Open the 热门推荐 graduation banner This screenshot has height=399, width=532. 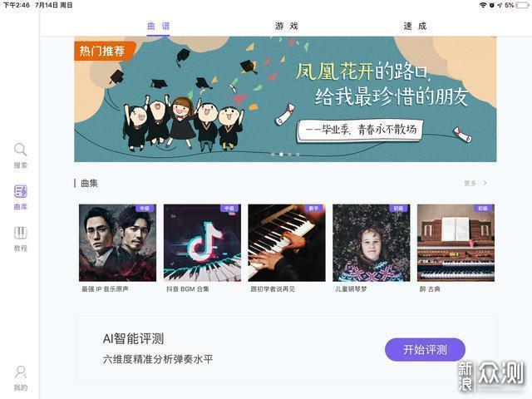pyautogui.click(x=285, y=99)
